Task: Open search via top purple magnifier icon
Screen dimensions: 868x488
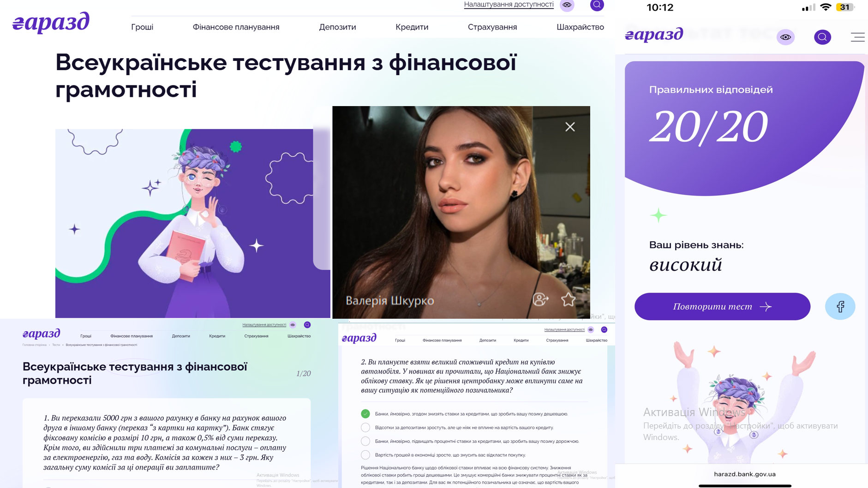Action: (597, 5)
